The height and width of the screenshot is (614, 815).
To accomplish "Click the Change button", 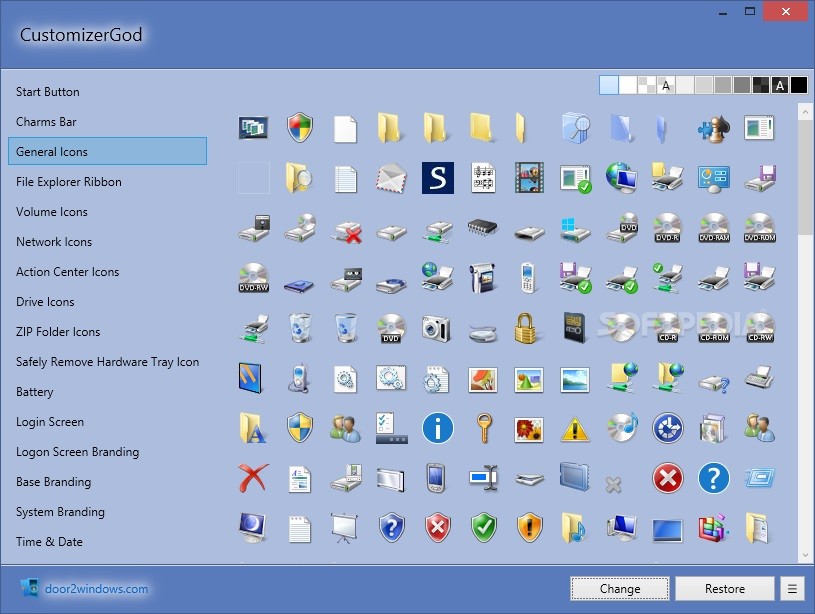I will click(x=619, y=588).
